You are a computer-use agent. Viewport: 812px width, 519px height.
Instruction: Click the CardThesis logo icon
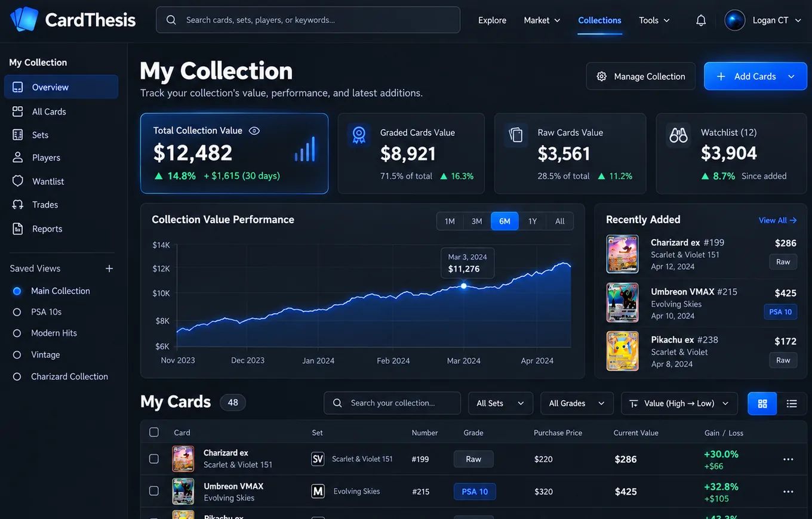(24, 20)
